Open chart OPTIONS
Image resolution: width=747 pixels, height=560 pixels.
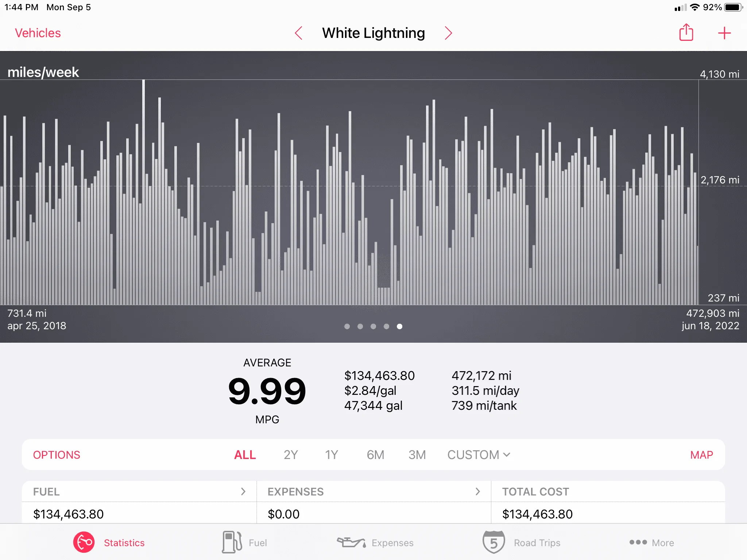(57, 455)
